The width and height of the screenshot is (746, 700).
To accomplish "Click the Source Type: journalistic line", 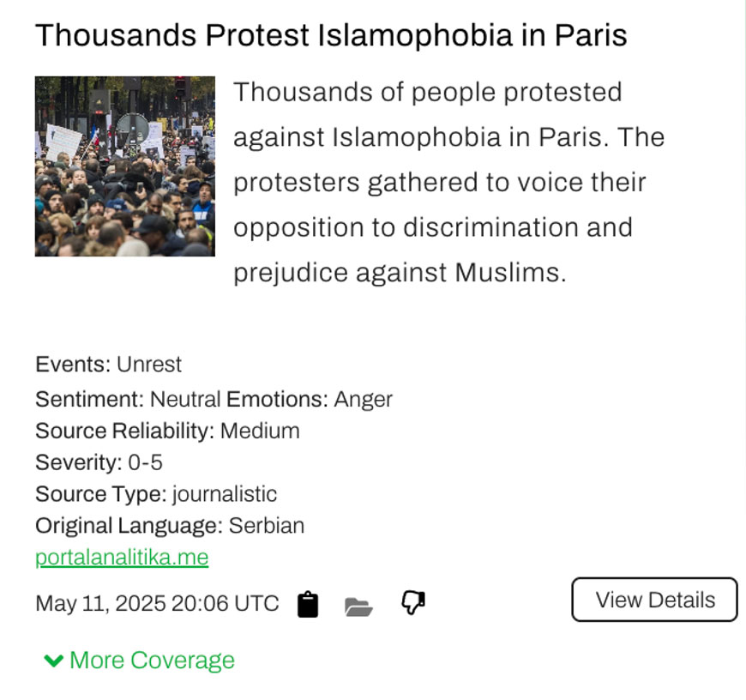I will click(x=156, y=494).
